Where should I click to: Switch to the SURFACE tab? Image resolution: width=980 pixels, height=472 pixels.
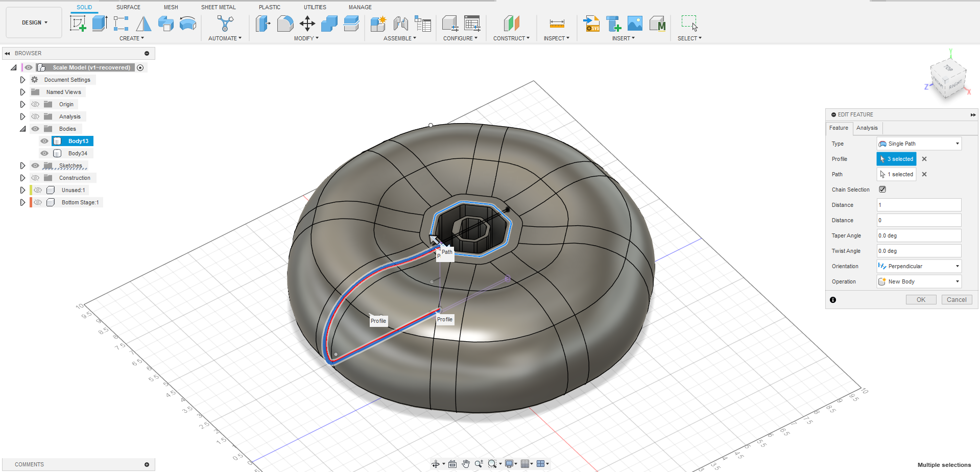128,7
